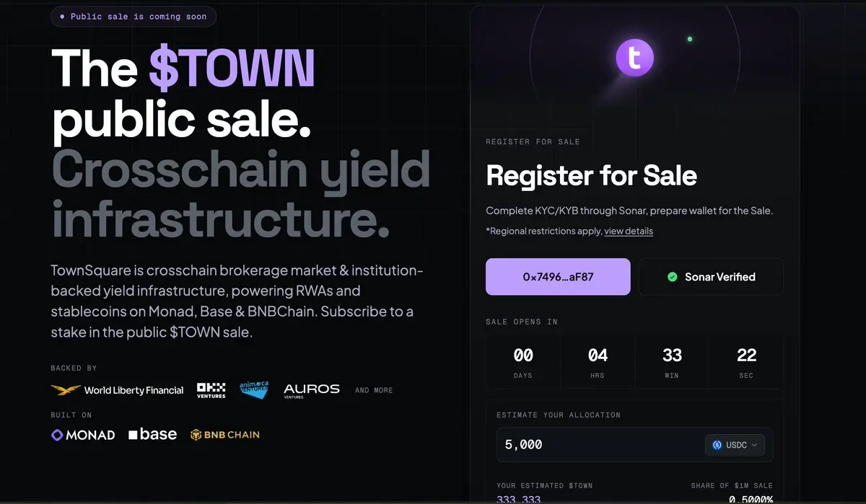Click the green Sonar Verified checkmark icon

click(x=673, y=277)
